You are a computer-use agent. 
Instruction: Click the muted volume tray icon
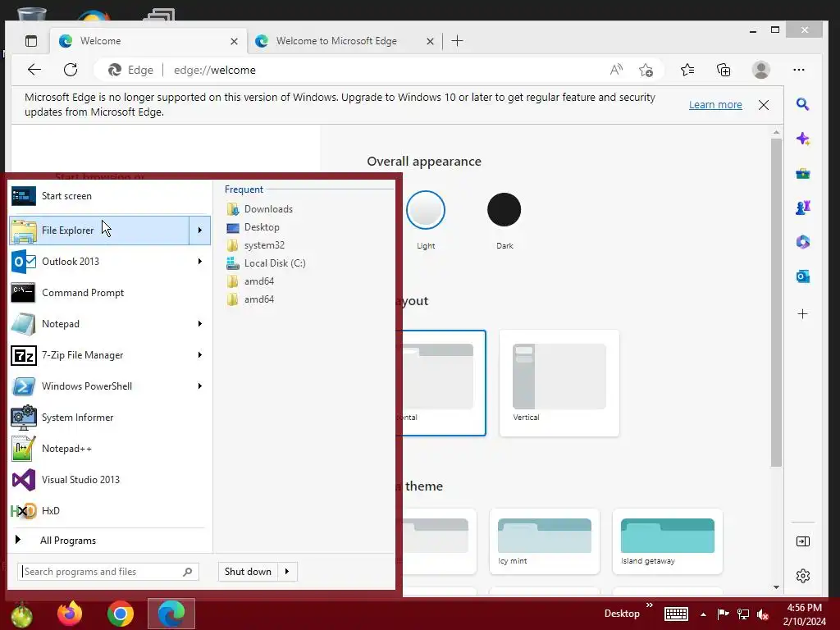(x=763, y=614)
